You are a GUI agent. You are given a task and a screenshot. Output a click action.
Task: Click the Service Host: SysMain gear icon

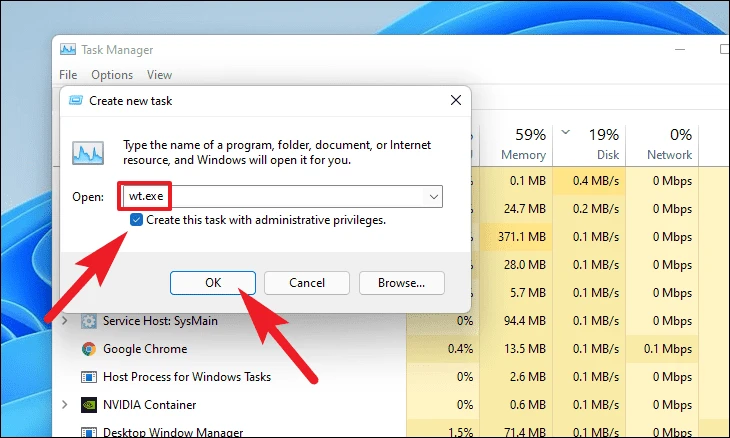89,321
